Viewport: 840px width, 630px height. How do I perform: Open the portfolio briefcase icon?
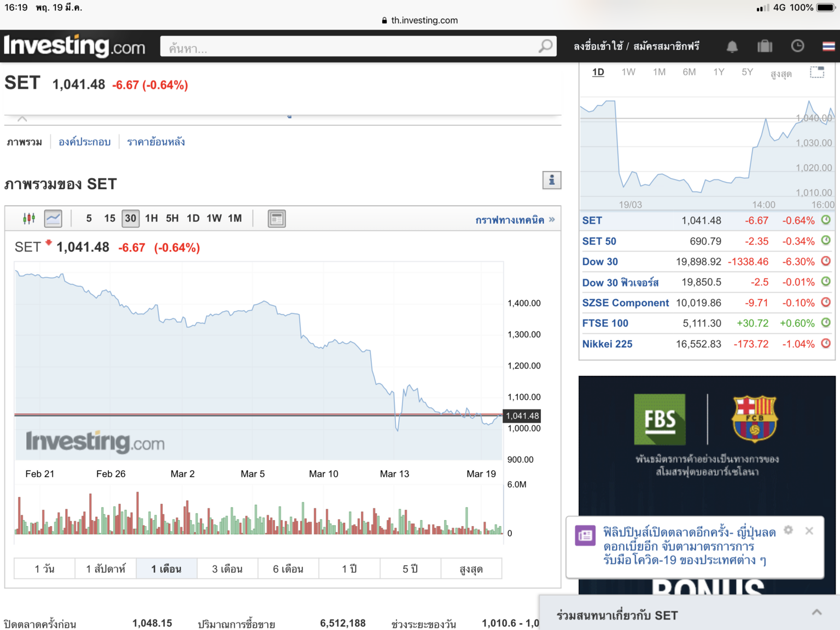click(x=765, y=46)
